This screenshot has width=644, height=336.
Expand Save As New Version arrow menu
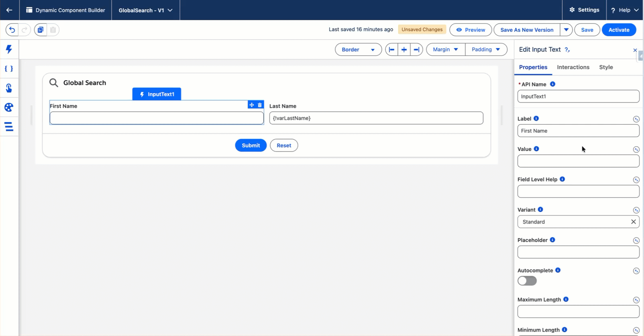pos(566,30)
